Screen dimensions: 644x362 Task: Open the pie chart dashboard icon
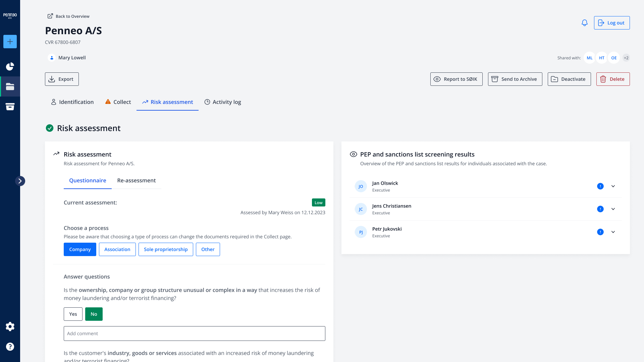[x=10, y=66]
